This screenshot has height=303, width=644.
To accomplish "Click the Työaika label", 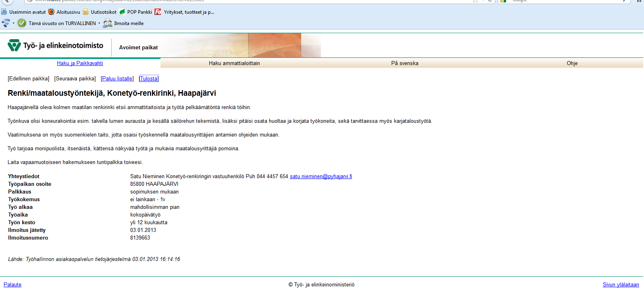I will [x=18, y=215].
